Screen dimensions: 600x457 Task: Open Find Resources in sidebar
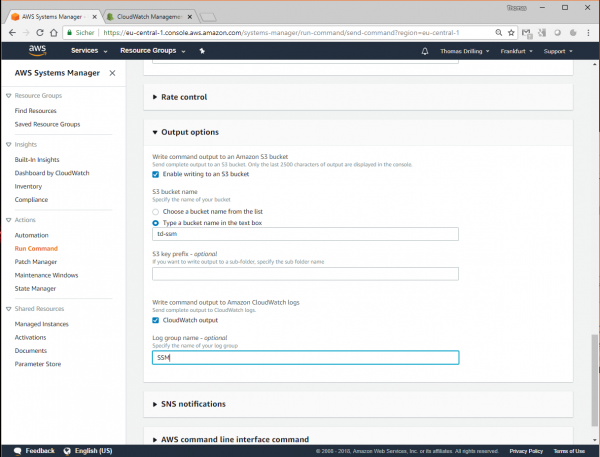point(36,111)
